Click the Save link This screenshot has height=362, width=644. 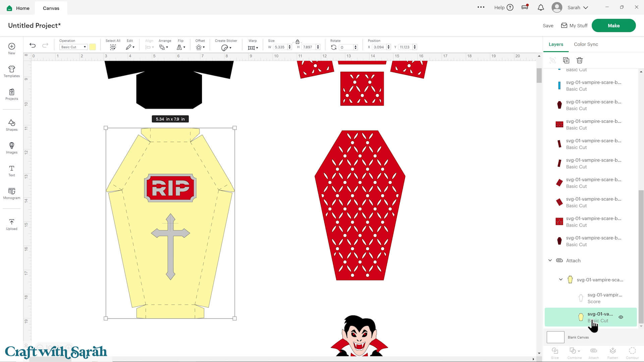pyautogui.click(x=548, y=25)
